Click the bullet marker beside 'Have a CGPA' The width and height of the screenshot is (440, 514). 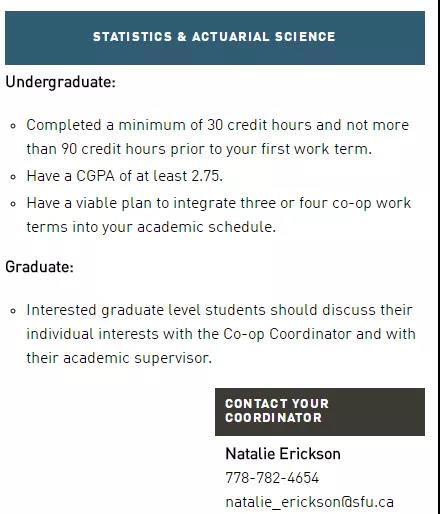point(13,177)
